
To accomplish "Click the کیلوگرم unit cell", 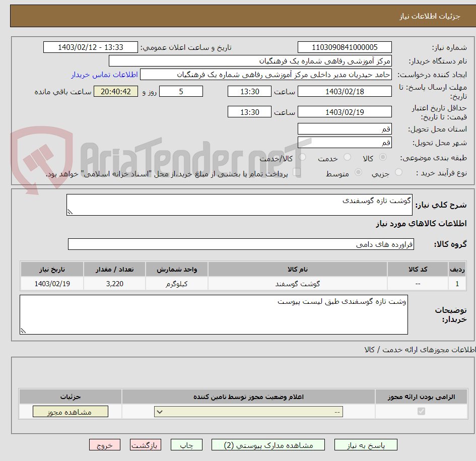I will coord(177,284).
